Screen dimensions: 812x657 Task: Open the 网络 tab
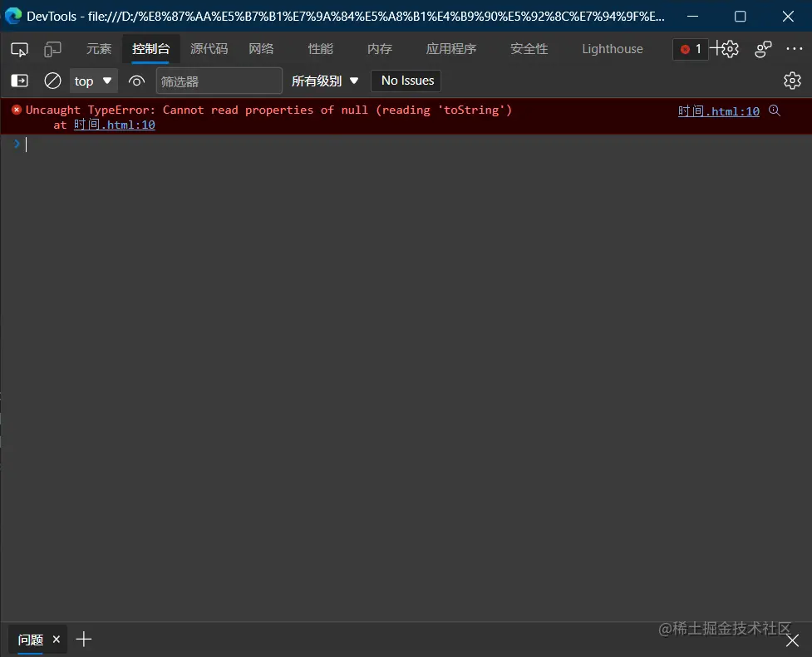click(261, 49)
